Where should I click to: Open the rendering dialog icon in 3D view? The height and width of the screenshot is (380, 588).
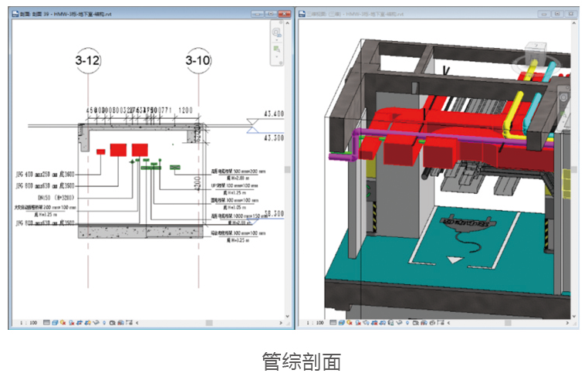(366, 323)
